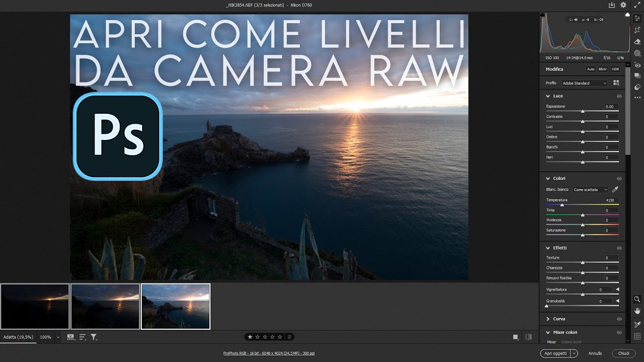Image resolution: width=644 pixels, height=362 pixels.
Task: Toggle full screen mode arrows icon
Action: [x=636, y=5]
